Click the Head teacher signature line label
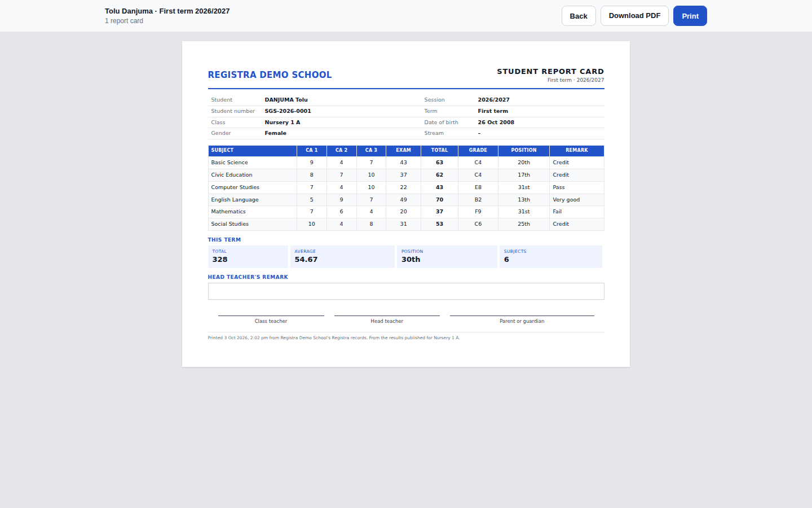The image size is (812, 508). coord(387,321)
